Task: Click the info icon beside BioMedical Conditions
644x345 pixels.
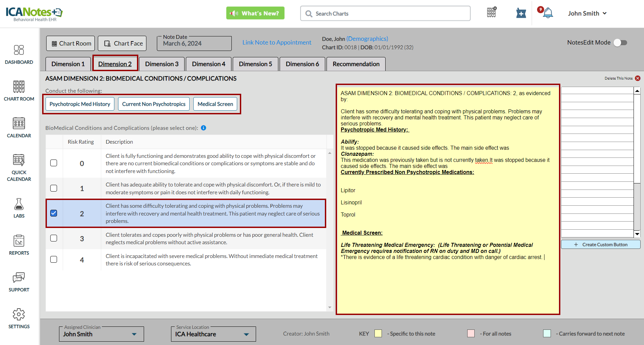Action: (203, 128)
